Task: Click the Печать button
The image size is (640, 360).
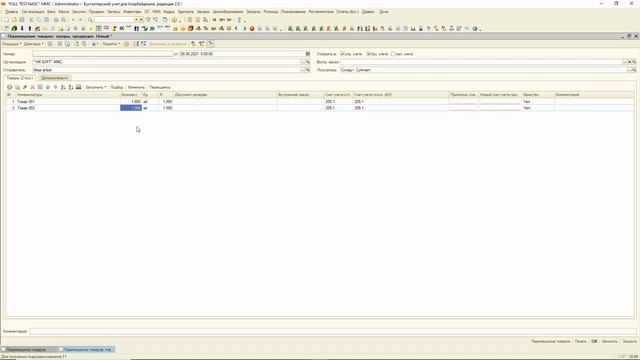Action: (580, 341)
